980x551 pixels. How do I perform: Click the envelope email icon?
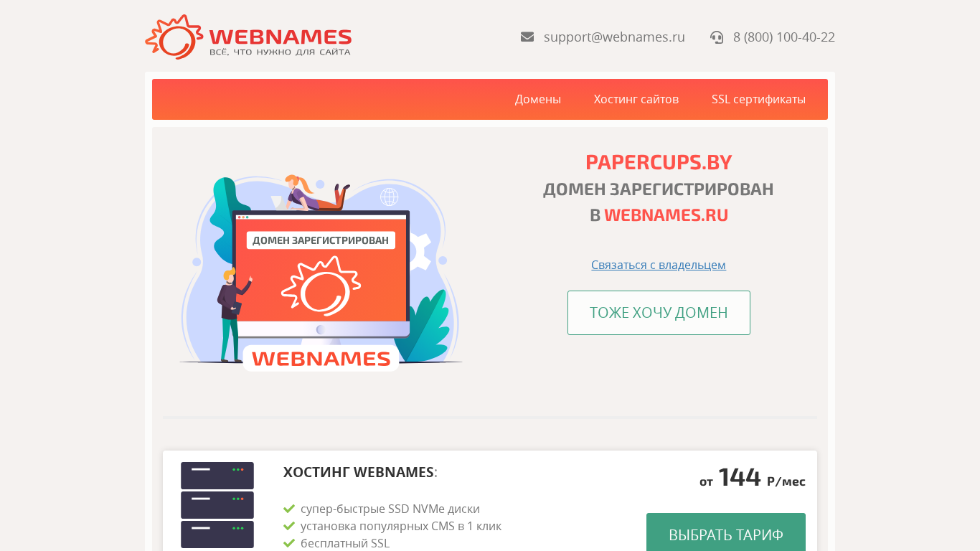click(x=527, y=37)
